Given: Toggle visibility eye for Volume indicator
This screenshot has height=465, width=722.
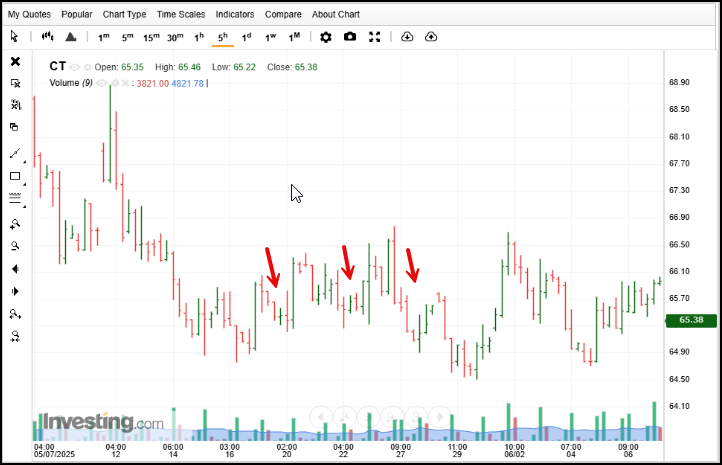Looking at the screenshot, I should (102, 83).
